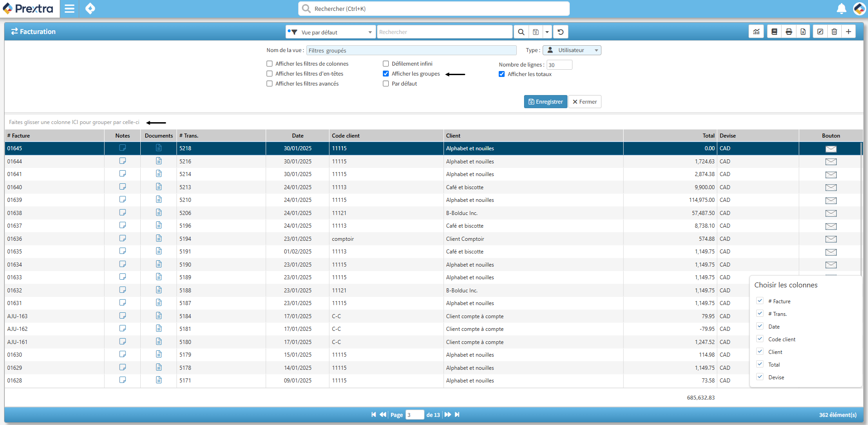Click envelope email button for invoice 01636

pos(831,239)
